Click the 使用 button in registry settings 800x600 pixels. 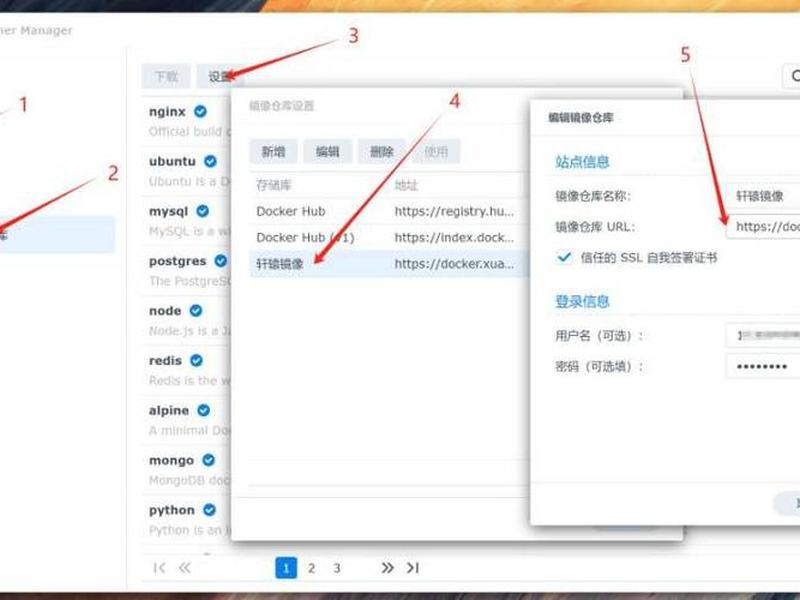pos(436,152)
